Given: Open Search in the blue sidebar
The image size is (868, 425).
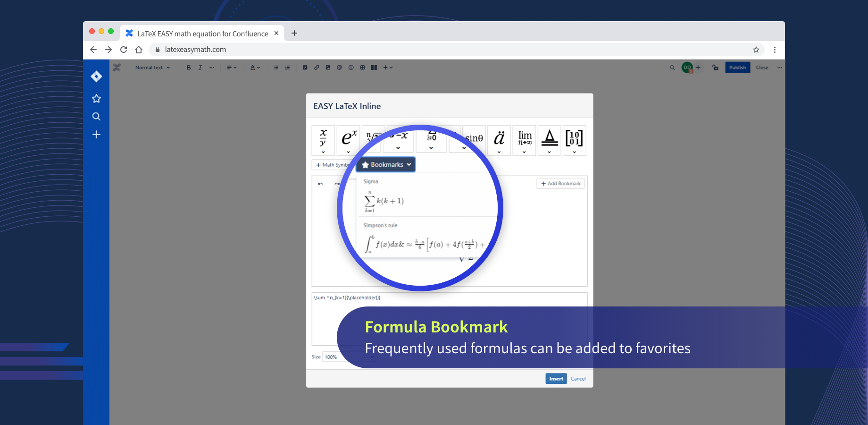Looking at the screenshot, I should 96,116.
